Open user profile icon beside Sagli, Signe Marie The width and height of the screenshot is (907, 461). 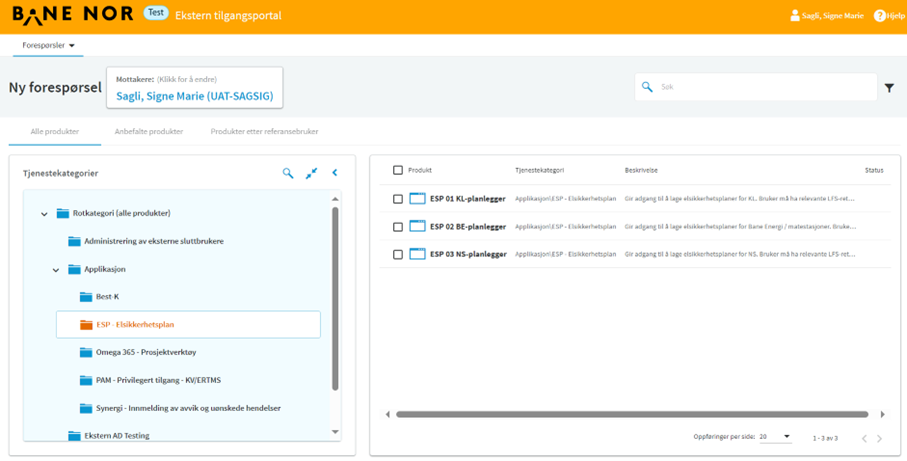click(x=795, y=16)
